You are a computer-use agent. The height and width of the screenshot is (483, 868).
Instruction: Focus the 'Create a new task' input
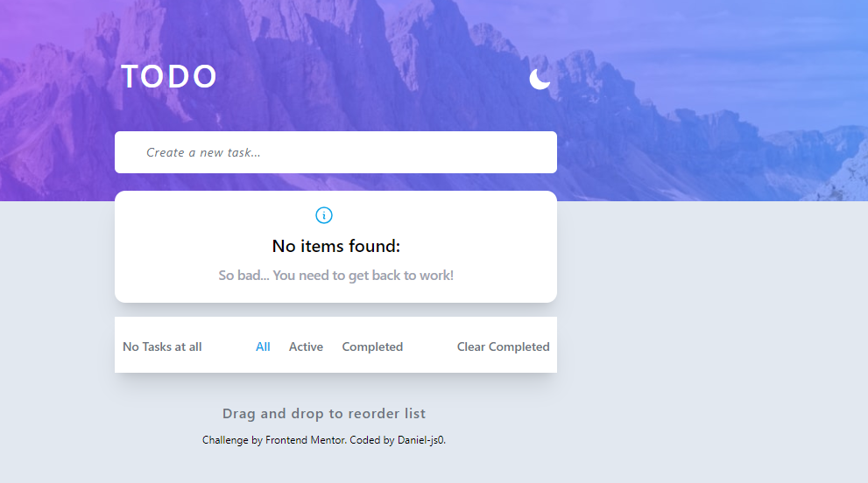pyautogui.click(x=335, y=152)
